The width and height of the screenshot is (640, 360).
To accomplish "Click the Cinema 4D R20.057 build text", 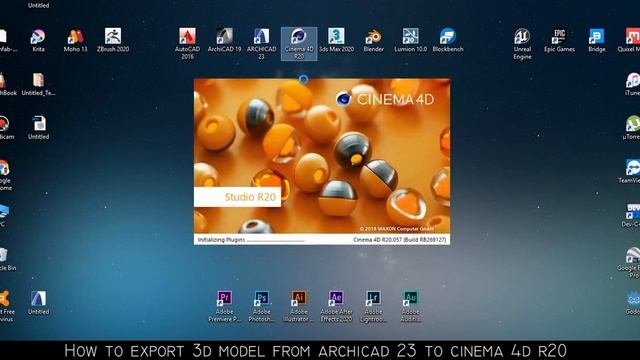I will (399, 240).
